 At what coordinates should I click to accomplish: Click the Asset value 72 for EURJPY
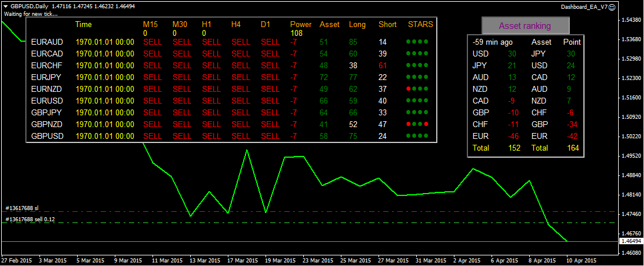pyautogui.click(x=324, y=77)
